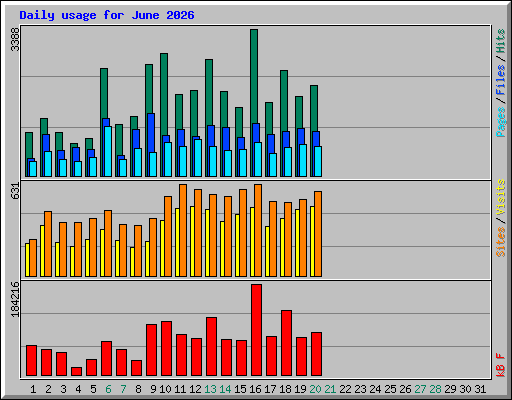Select day label 5 on the x-axis
The height and width of the screenshot is (400, 512).
tap(93, 389)
